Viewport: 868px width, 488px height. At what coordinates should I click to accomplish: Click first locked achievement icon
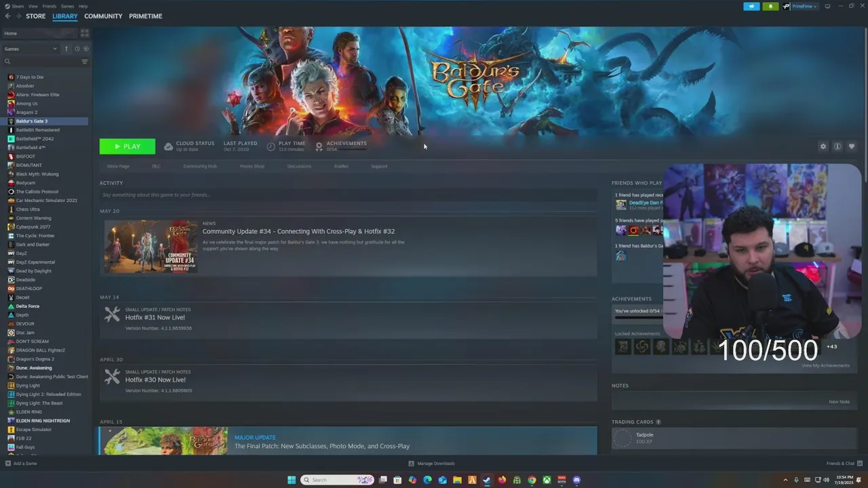[623, 347]
